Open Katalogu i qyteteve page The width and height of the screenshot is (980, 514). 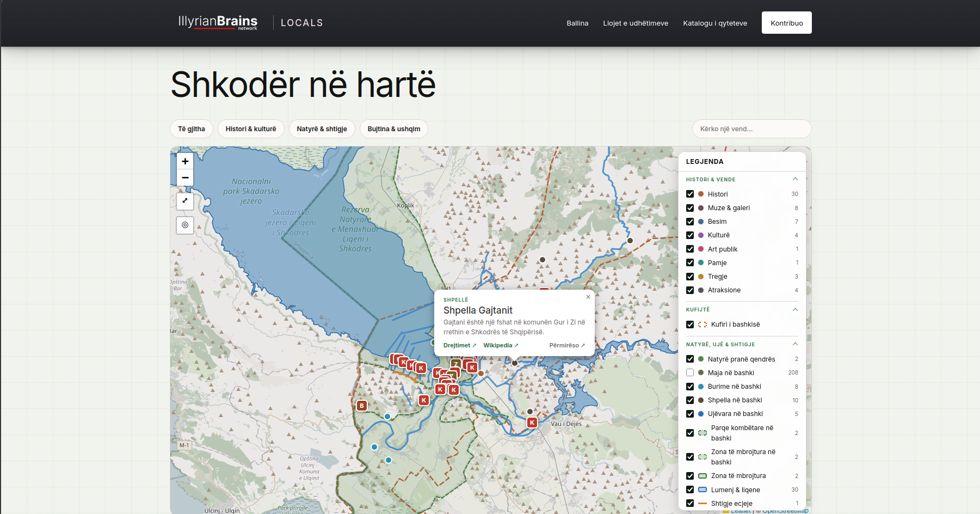click(x=715, y=23)
